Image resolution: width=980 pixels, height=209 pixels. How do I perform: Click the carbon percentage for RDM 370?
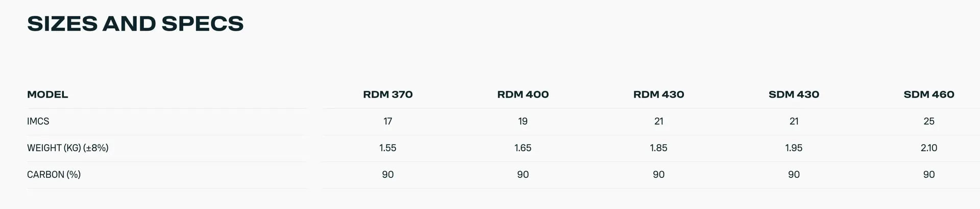388,175
